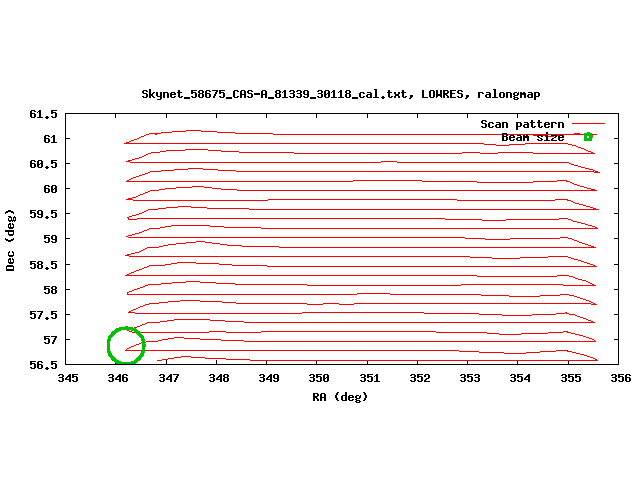Click the x-axis tick label 355
The width and height of the screenshot is (640, 480).
pyautogui.click(x=571, y=378)
